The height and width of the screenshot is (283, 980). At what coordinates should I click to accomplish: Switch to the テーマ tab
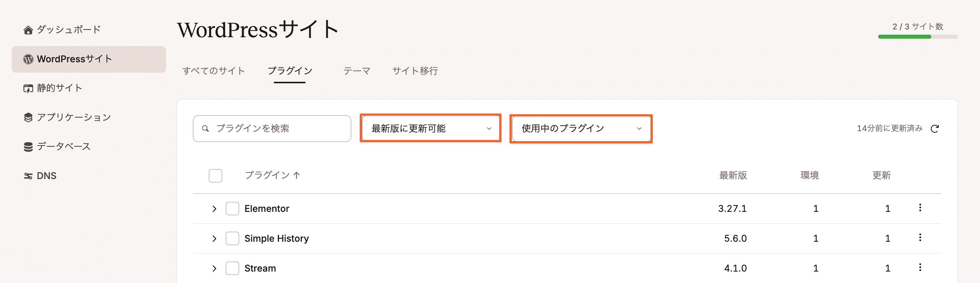pyautogui.click(x=356, y=71)
